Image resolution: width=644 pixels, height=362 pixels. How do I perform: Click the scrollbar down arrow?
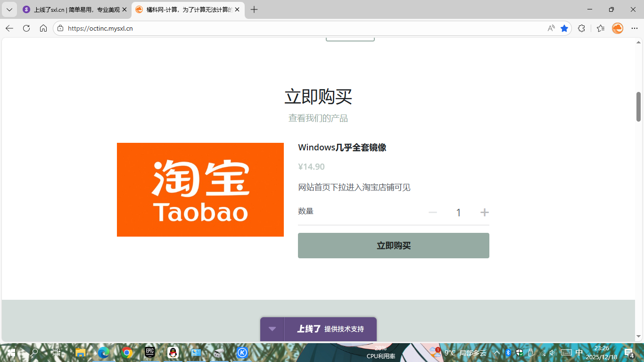pyautogui.click(x=639, y=337)
